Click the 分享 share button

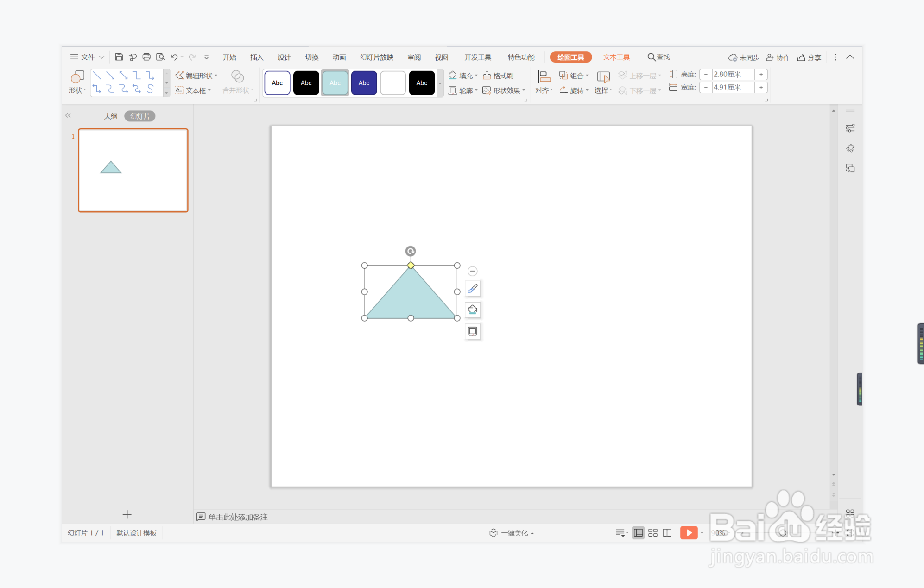pos(809,57)
